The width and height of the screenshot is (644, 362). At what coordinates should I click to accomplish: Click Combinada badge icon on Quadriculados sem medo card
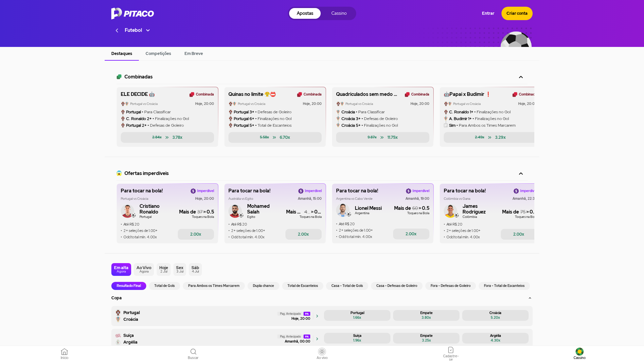[x=407, y=95]
